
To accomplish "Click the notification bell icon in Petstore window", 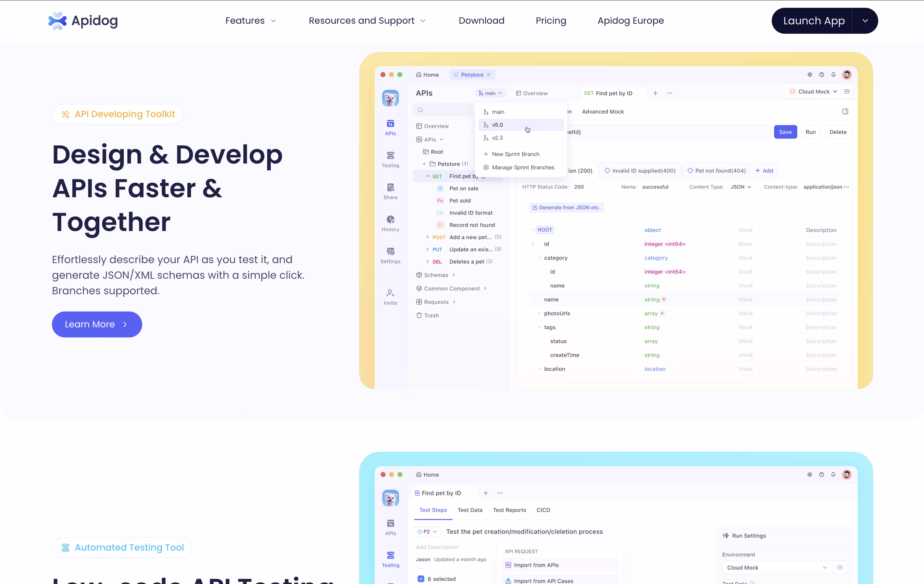I will pos(833,75).
